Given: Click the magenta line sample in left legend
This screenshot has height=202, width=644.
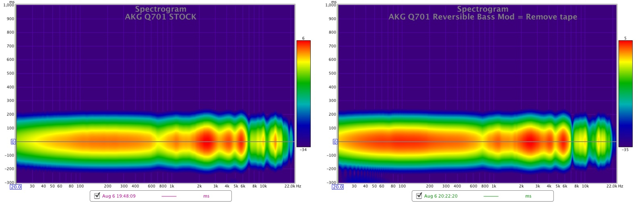Looking at the screenshot, I should click(169, 196).
